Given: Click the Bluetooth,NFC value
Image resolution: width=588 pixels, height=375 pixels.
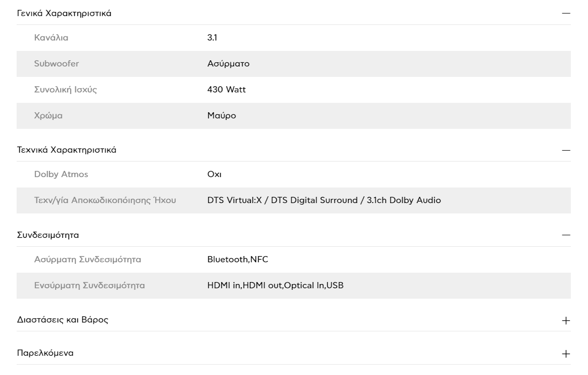Looking at the screenshot, I should (238, 260).
